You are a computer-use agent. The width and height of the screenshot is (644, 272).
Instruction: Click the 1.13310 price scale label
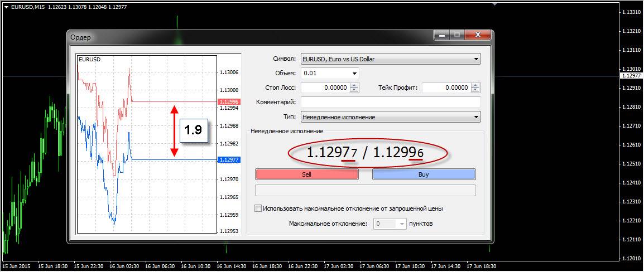pyautogui.click(x=632, y=12)
